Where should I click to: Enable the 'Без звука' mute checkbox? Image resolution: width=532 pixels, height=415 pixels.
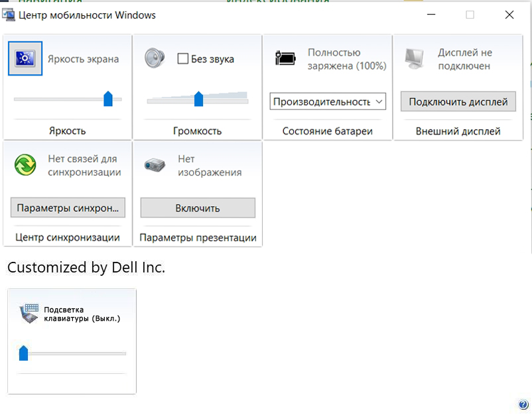pos(183,59)
